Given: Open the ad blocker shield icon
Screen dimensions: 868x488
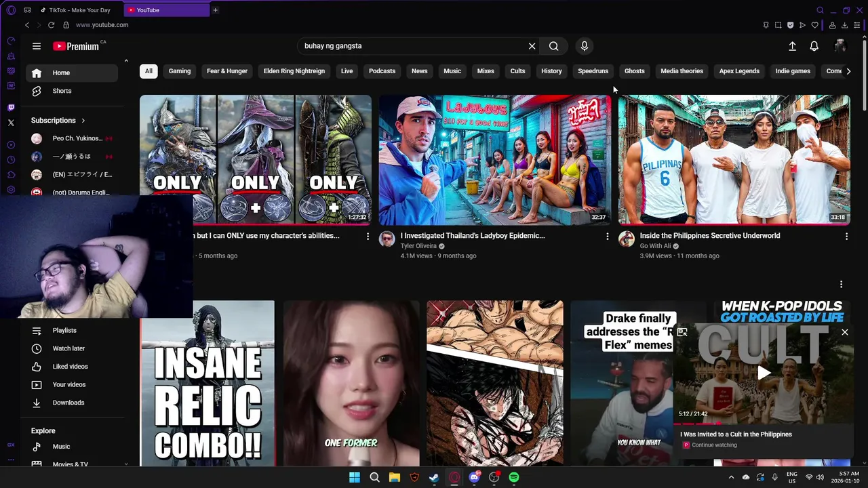Looking at the screenshot, I should 790,25.
